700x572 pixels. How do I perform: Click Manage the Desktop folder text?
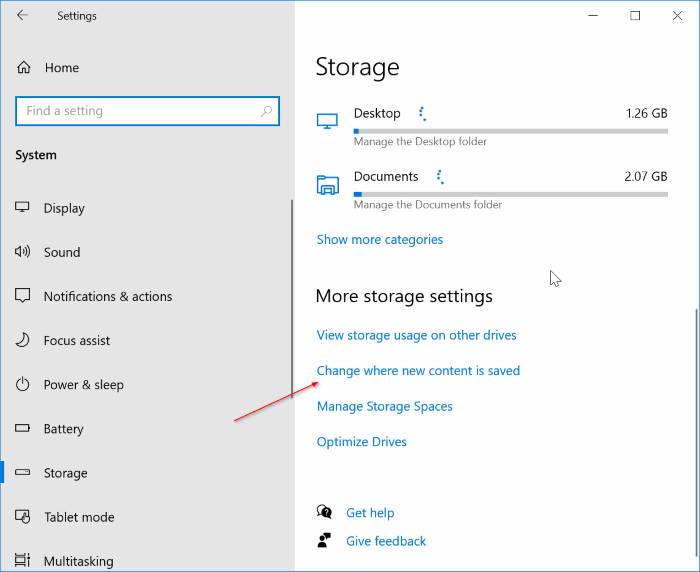pyautogui.click(x=420, y=142)
